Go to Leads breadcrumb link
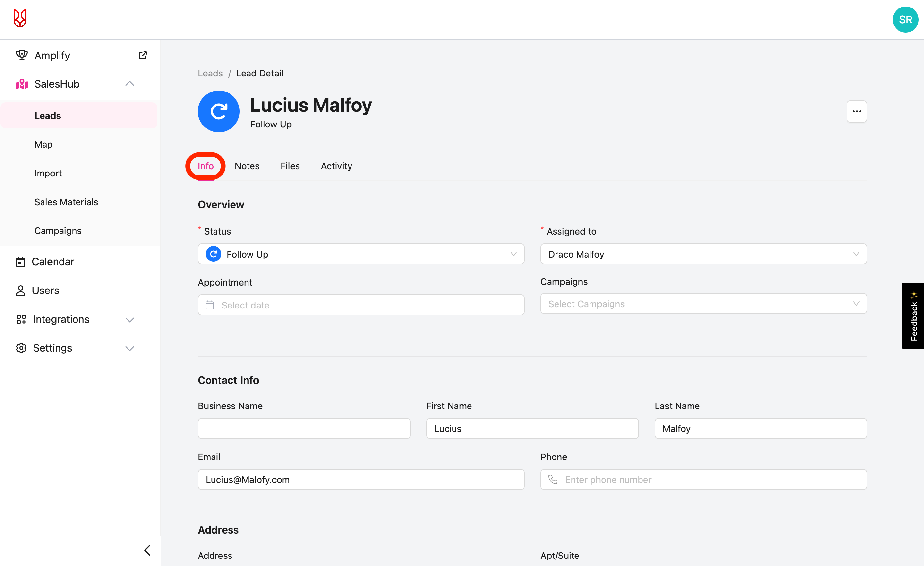 pyautogui.click(x=210, y=74)
